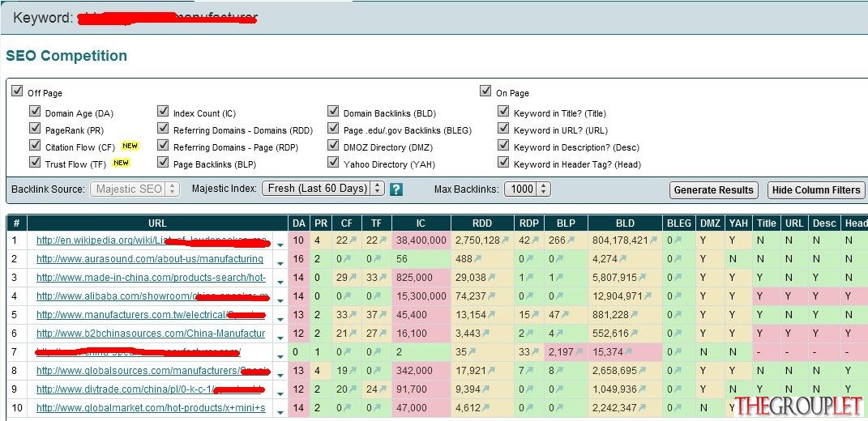Screen dimensions: 868x421
Task: Sort by the RDD column header
Action: 483,223
